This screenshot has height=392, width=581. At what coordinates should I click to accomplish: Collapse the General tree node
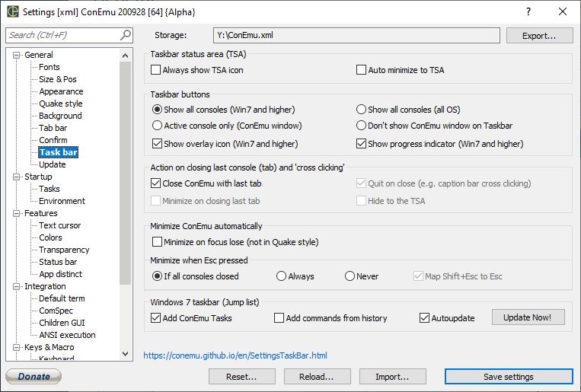16,56
